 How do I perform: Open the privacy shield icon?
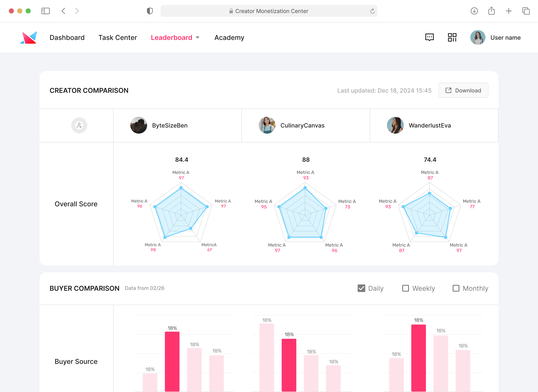coord(150,11)
